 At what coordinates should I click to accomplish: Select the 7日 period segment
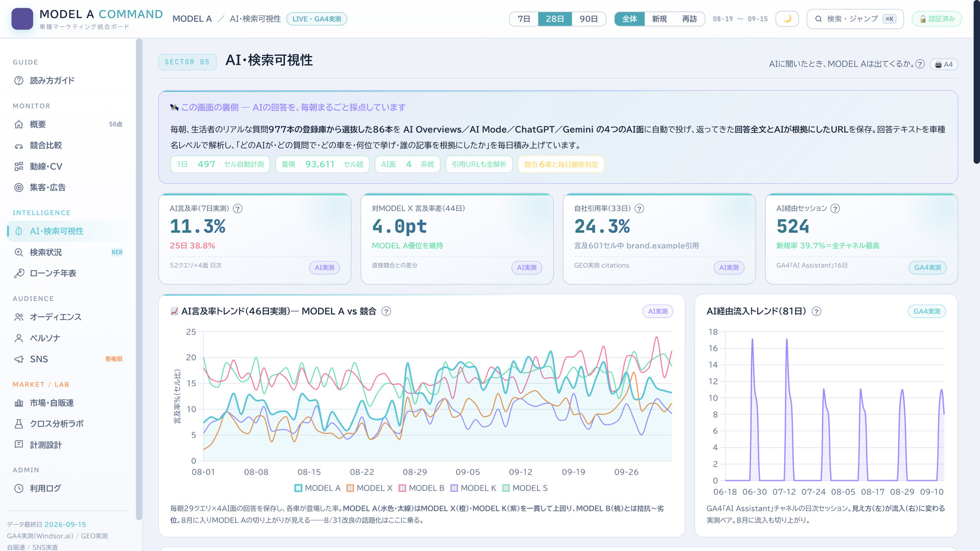click(x=524, y=19)
